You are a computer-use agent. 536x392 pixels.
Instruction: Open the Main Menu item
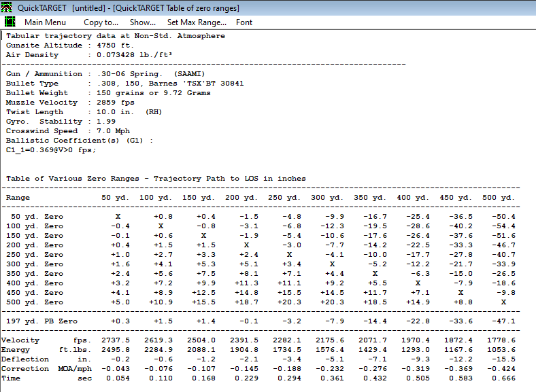click(45, 22)
